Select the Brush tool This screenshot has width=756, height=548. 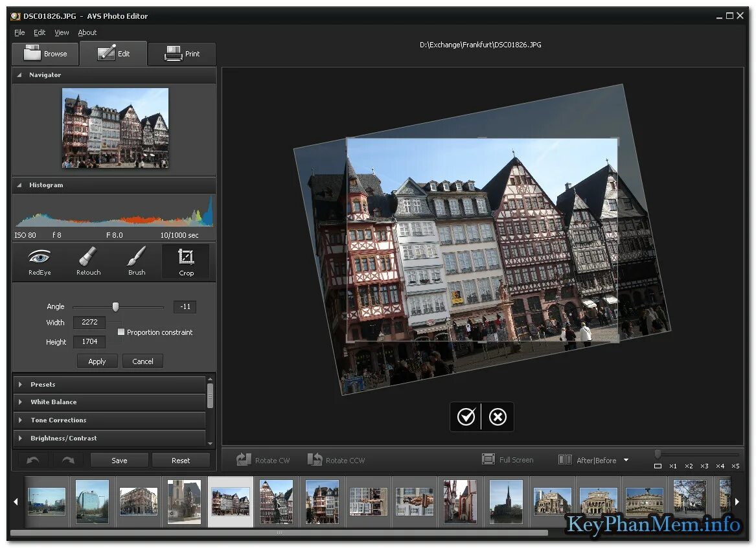coord(137,262)
